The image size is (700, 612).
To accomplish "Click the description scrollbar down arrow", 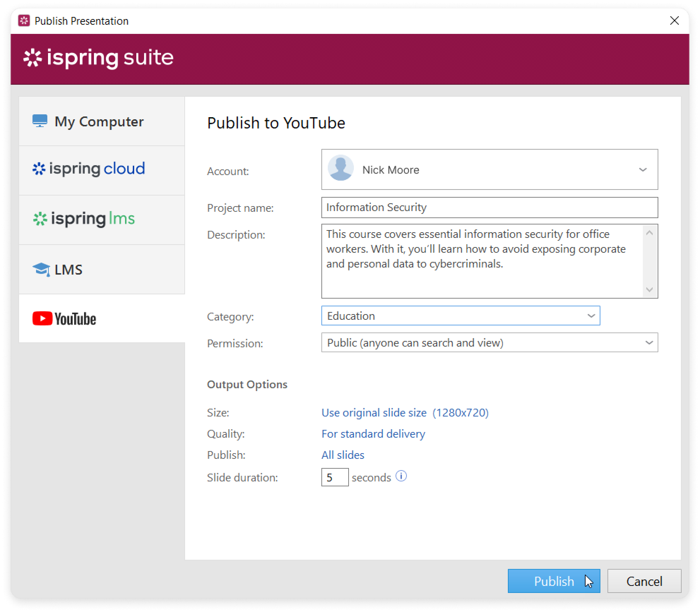I will coord(649,290).
